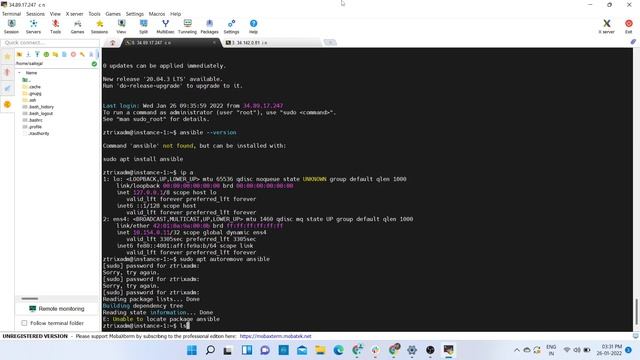The width and height of the screenshot is (640, 360).
Task: Click the Sftp new folder icon
Action: coord(55,54)
